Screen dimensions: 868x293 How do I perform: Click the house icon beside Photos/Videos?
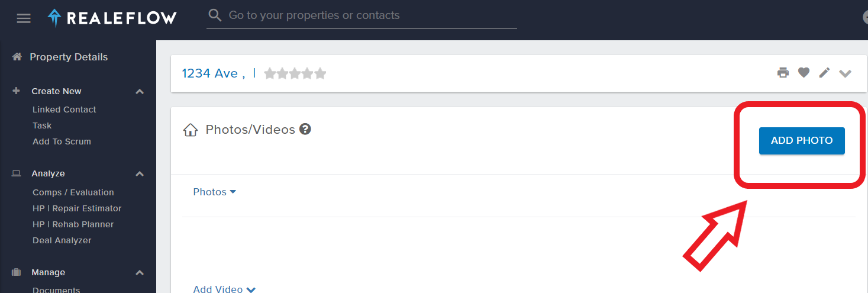(x=191, y=130)
